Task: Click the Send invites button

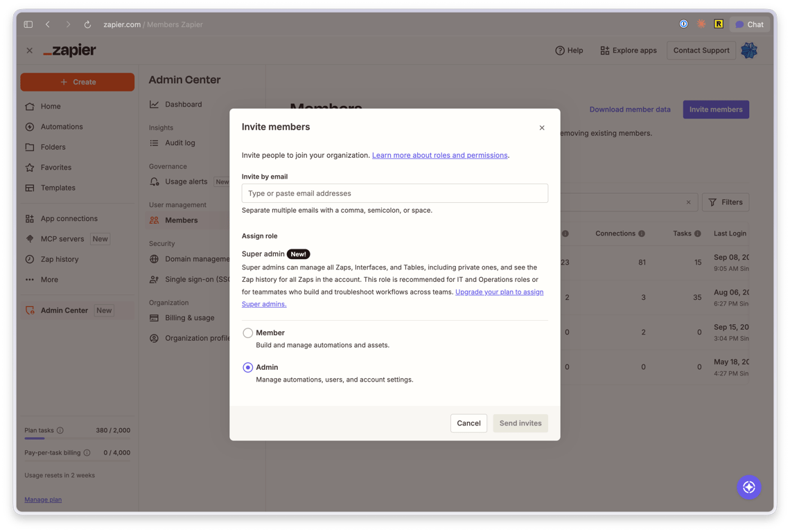Action: pyautogui.click(x=520, y=423)
